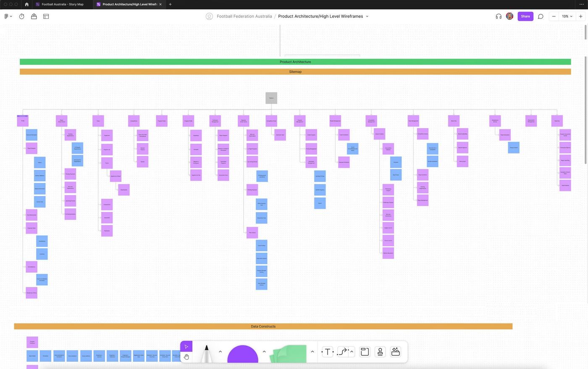Expand the connector type options
The height and width of the screenshot is (369, 588).
click(352, 352)
